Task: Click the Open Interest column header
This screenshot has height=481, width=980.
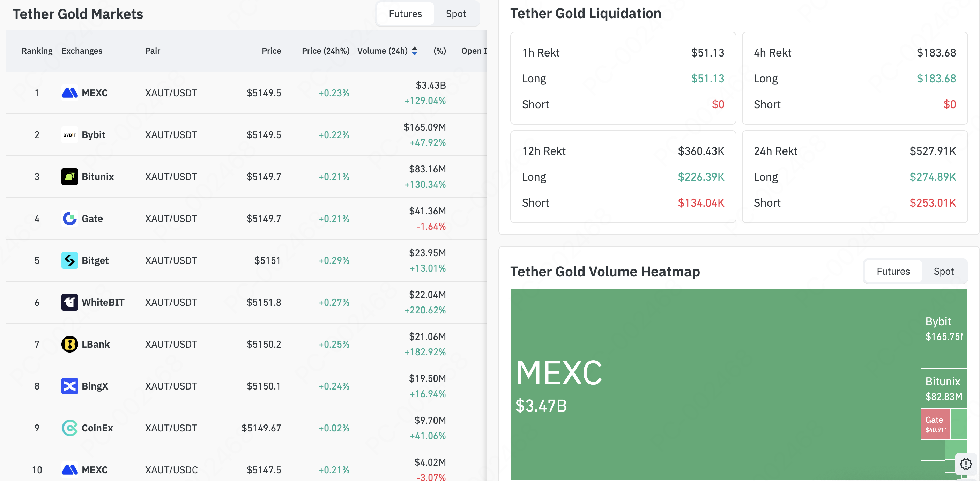Action: [474, 51]
